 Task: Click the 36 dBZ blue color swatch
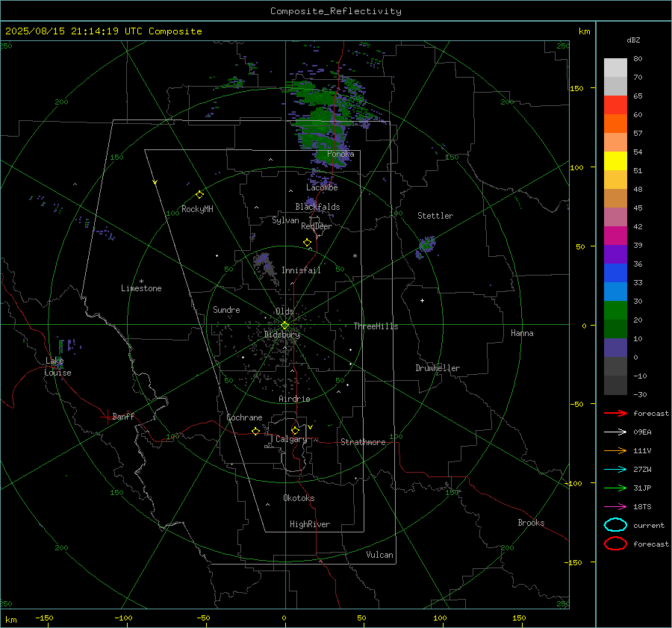[x=615, y=273]
